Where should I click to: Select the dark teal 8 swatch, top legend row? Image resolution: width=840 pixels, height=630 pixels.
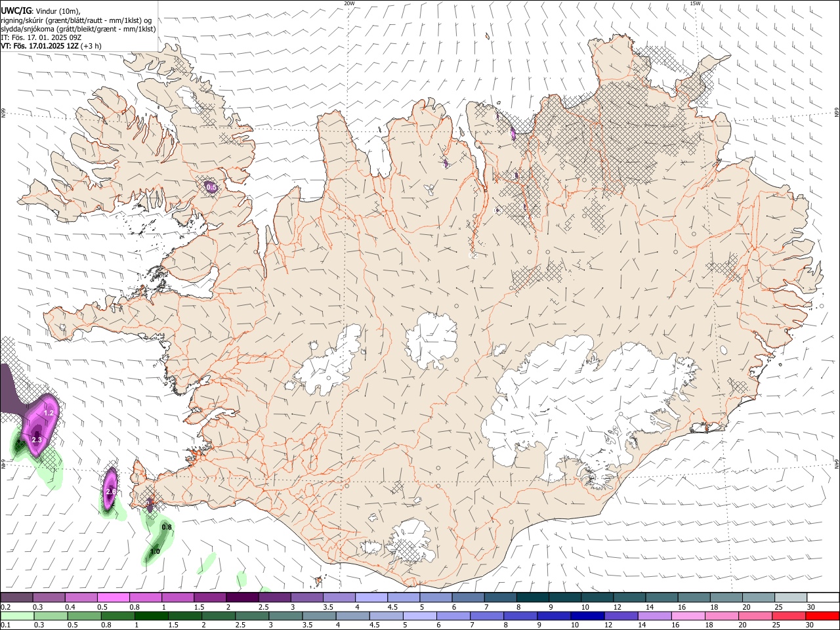[533, 597]
